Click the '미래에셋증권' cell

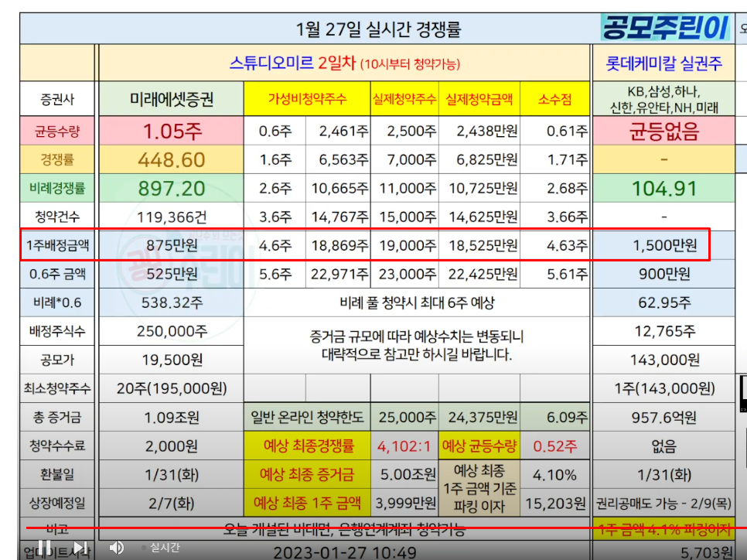click(x=172, y=99)
